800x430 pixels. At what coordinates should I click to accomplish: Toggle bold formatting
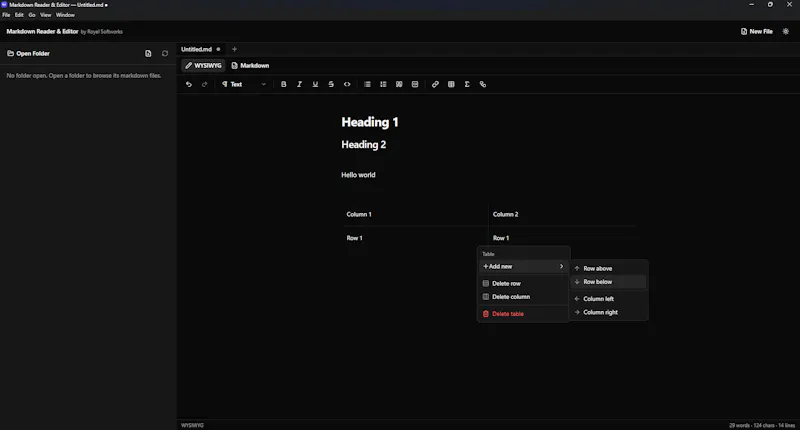point(284,84)
